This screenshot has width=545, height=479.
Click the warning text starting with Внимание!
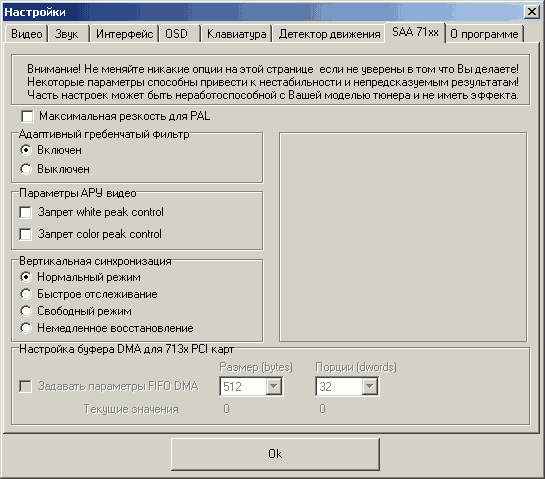(273, 82)
